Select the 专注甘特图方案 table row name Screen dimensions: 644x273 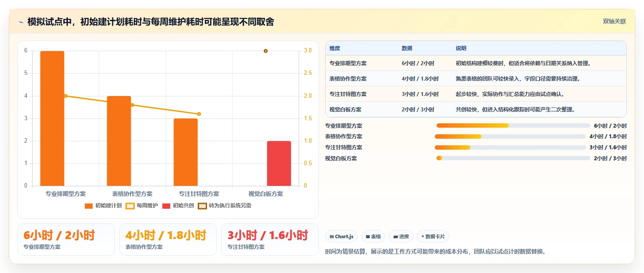(348, 94)
